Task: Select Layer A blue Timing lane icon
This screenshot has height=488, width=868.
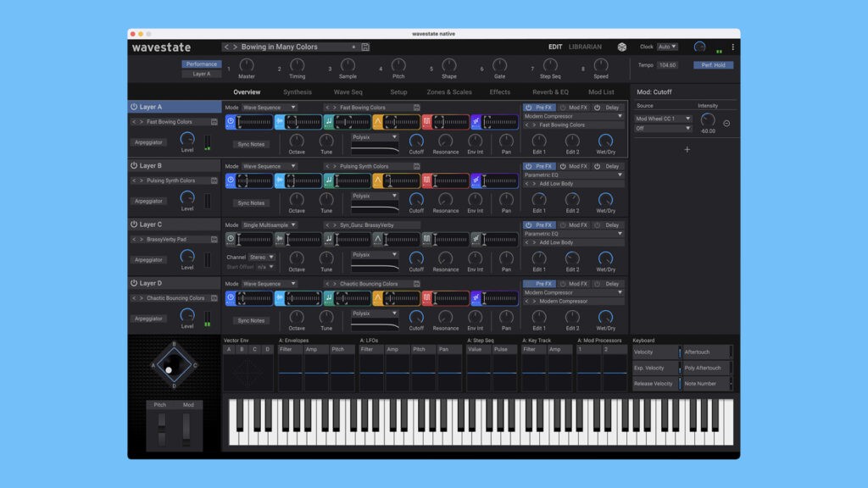Action: coord(231,122)
